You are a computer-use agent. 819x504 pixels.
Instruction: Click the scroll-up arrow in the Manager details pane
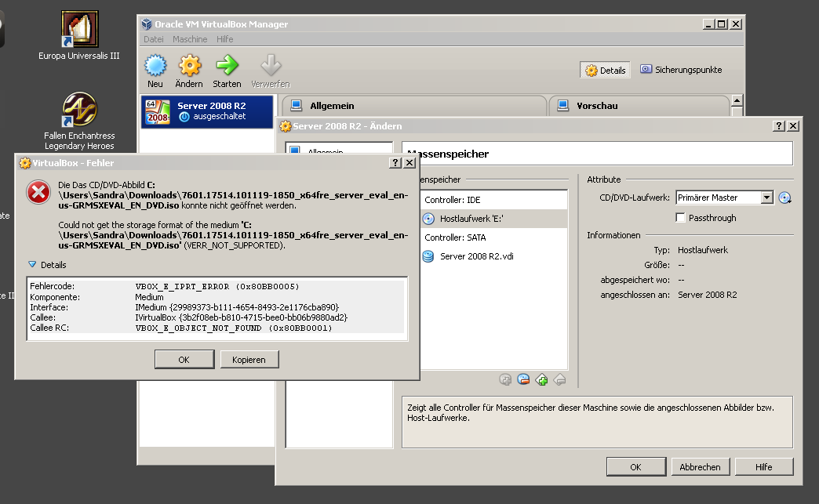pos(737,100)
